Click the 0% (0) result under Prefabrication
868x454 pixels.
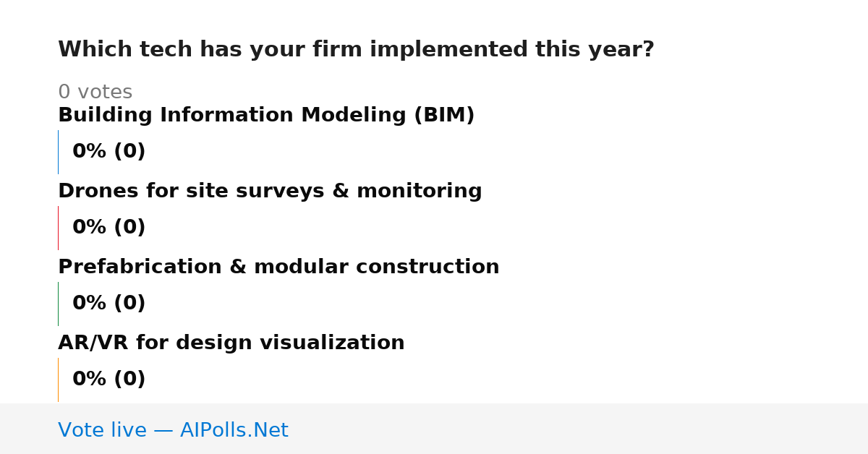point(109,304)
